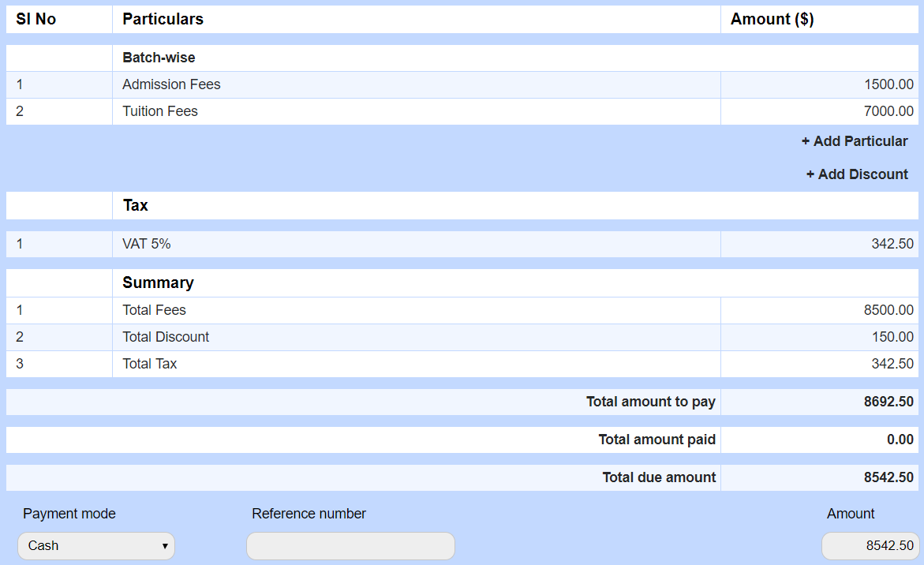
Task: Click the Total Tax summary row
Action: pos(150,364)
